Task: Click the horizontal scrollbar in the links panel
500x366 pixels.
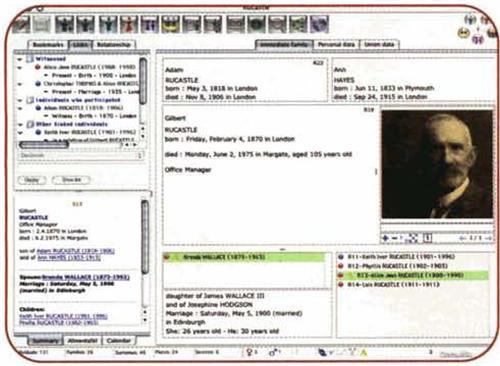Action: (44, 145)
